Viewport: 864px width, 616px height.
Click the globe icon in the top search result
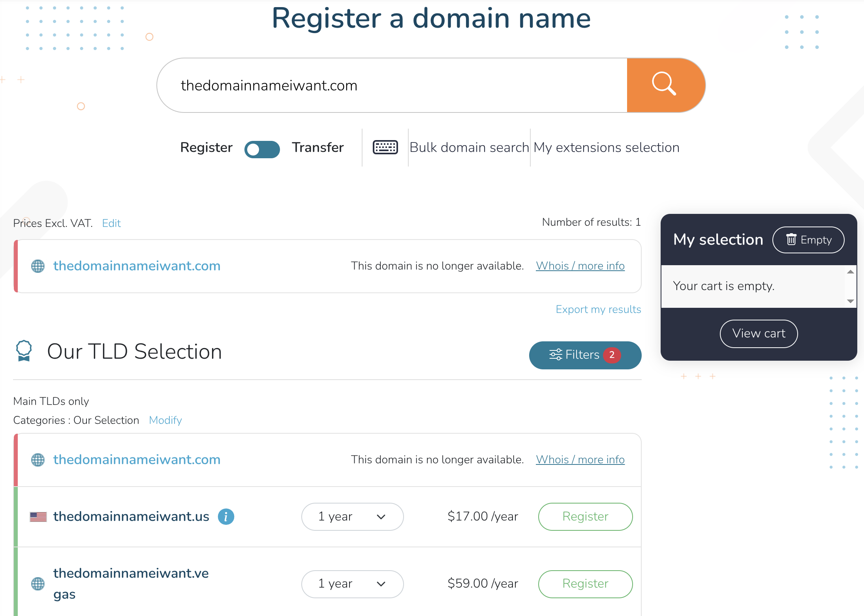38,266
